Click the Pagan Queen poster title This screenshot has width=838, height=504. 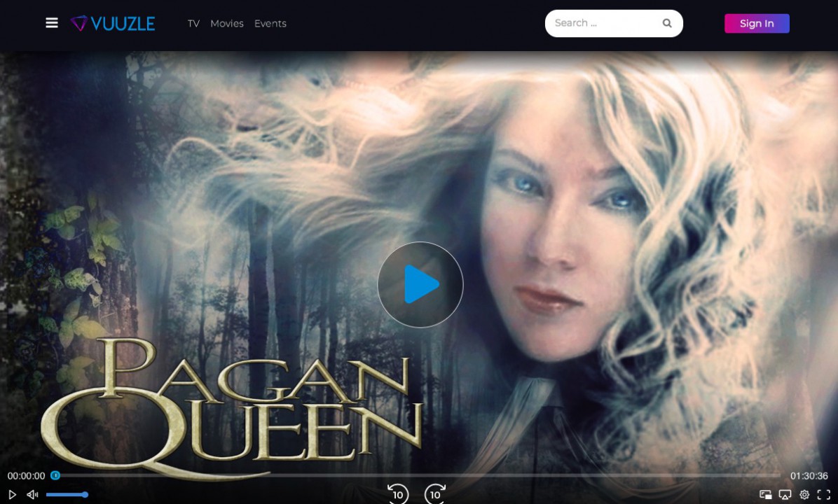click(231, 406)
